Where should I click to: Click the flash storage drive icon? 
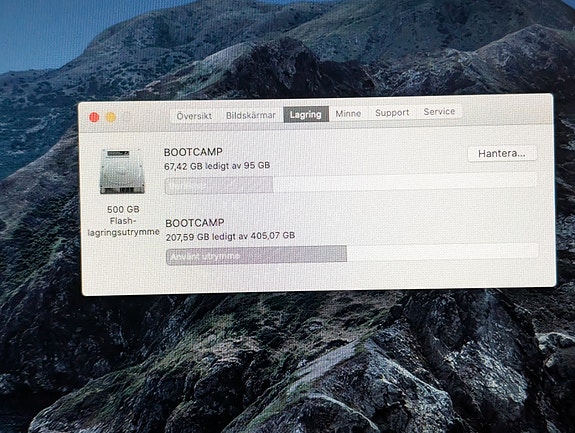click(122, 171)
